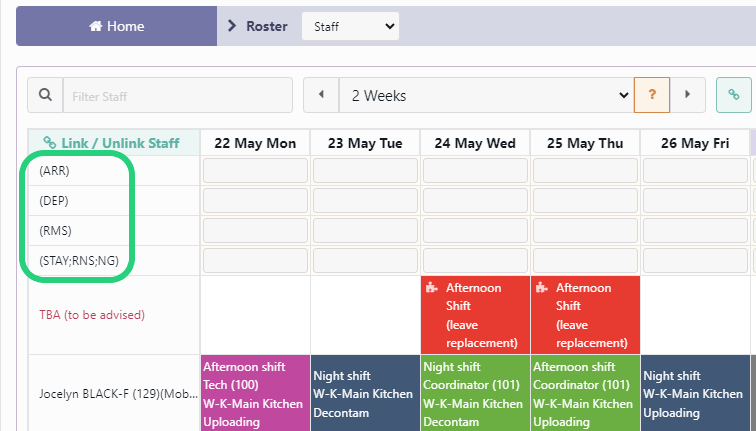Click the search magnifier icon

(x=45, y=96)
